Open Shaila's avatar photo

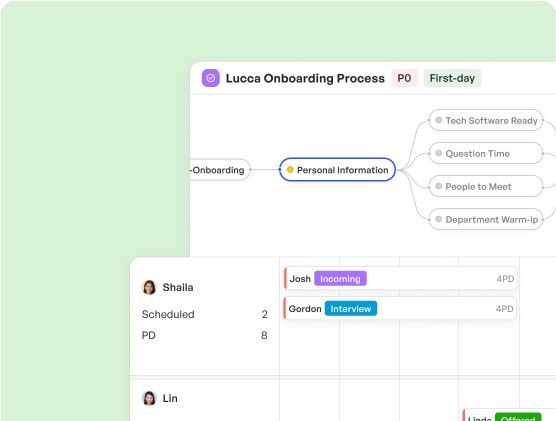pyautogui.click(x=149, y=287)
